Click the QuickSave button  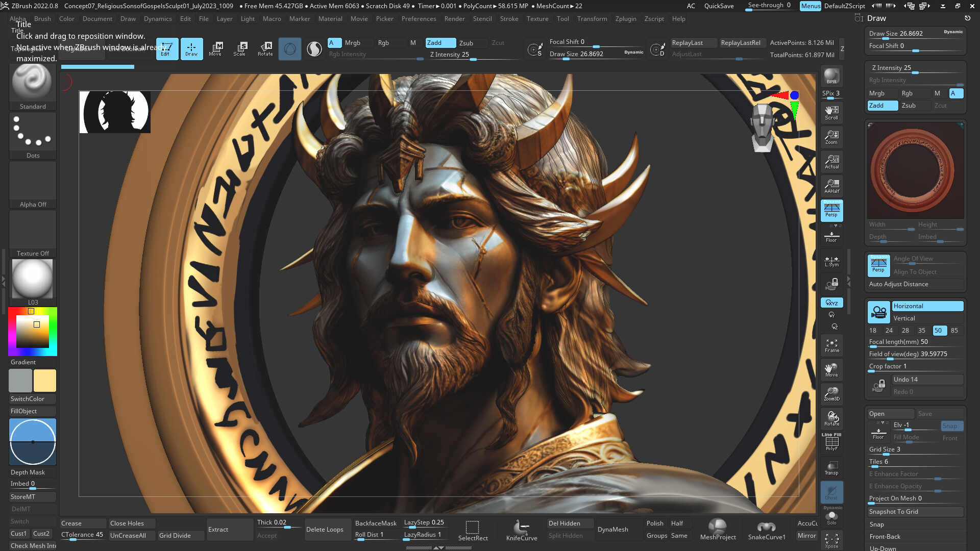pos(719,6)
